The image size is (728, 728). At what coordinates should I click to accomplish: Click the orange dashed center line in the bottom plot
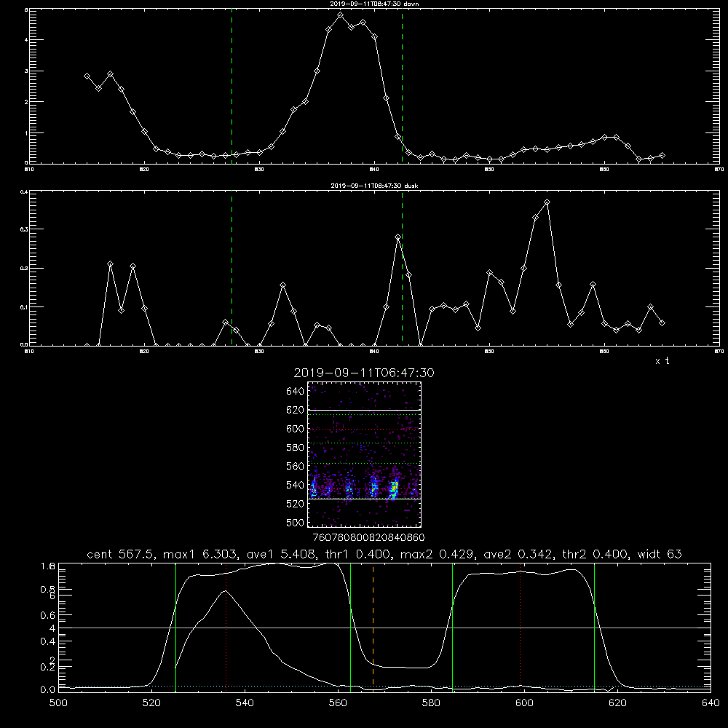(373, 628)
